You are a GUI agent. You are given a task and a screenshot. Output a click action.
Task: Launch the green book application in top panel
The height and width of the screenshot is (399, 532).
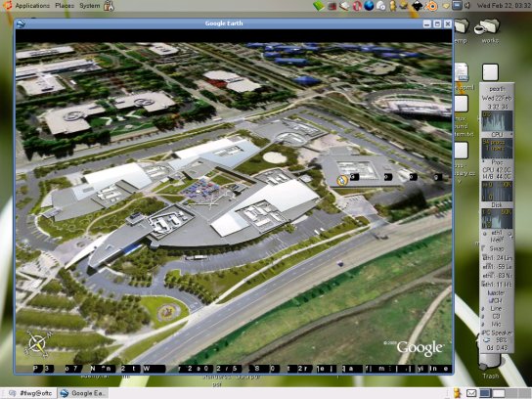click(319, 6)
